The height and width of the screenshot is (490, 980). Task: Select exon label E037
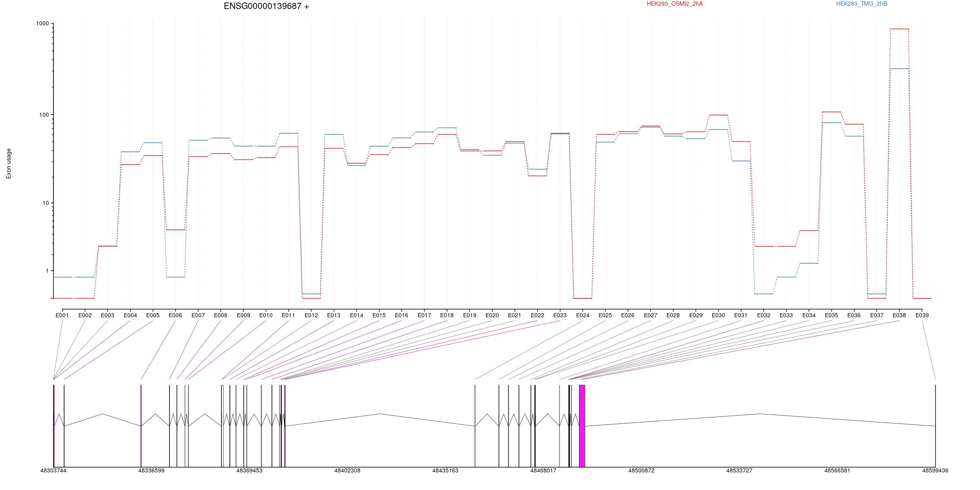(x=877, y=315)
